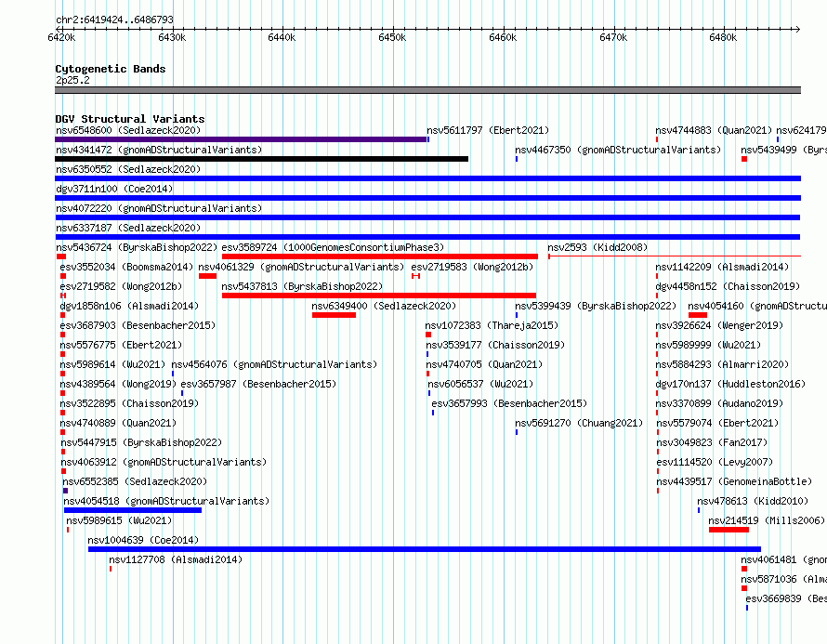Select red bar under nsv4061329

(x=208, y=276)
